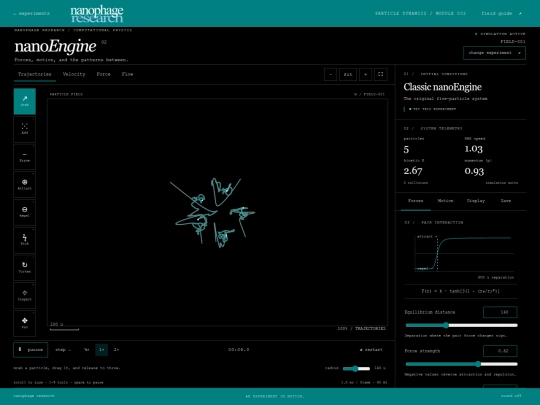
Task: Open the Forces settings tab
Action: coord(416,201)
